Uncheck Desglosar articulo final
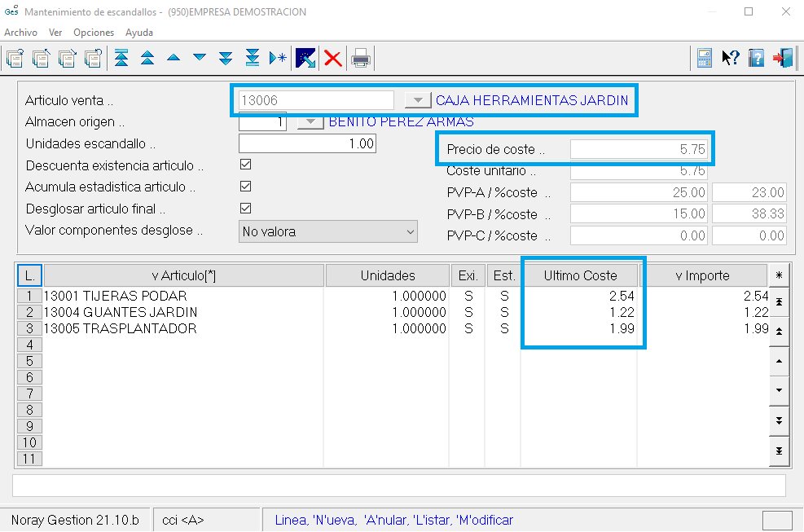The width and height of the screenshot is (804, 532). 246,208
